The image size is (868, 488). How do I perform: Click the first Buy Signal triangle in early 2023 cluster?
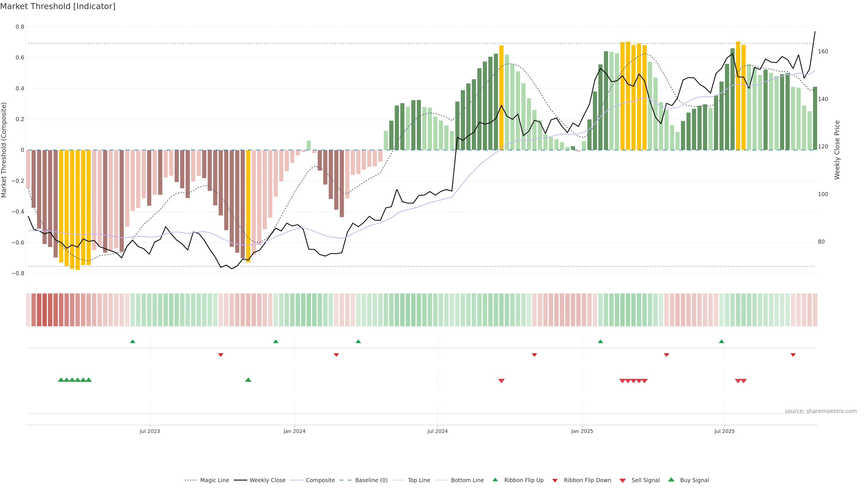(x=61, y=380)
